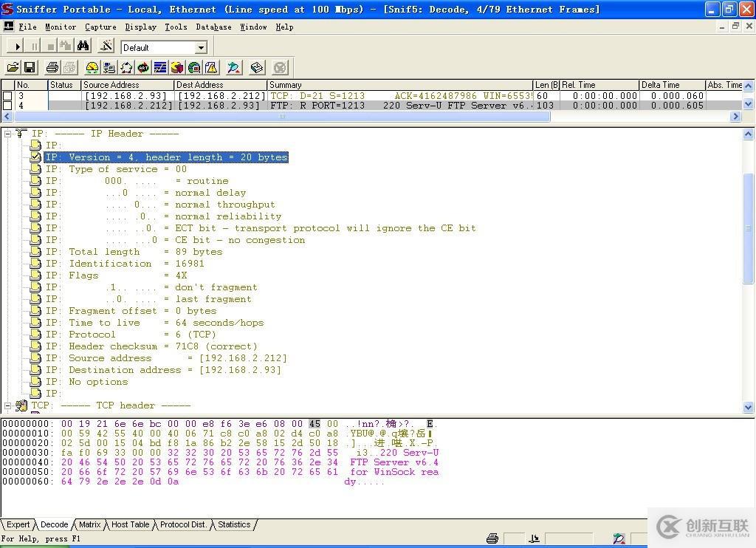Open the Dashboard gauge icon
Screen dimensions: 756x548
pos(92,68)
